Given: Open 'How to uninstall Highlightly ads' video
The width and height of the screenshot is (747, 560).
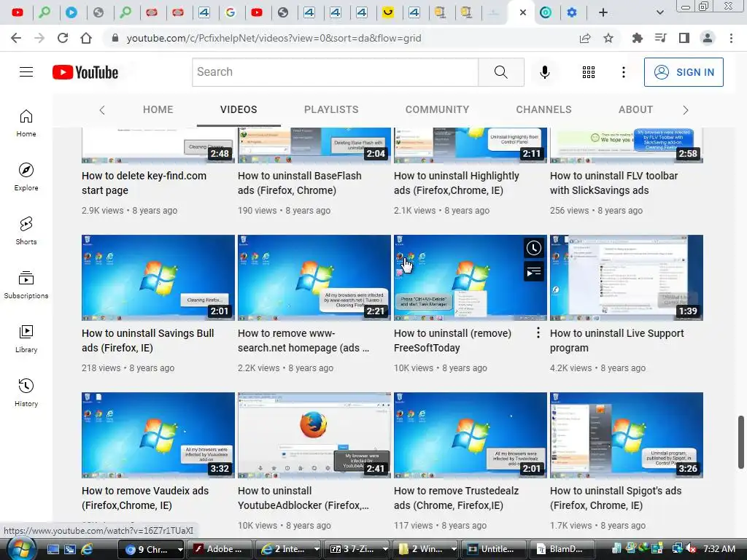Looking at the screenshot, I should pyautogui.click(x=456, y=183).
